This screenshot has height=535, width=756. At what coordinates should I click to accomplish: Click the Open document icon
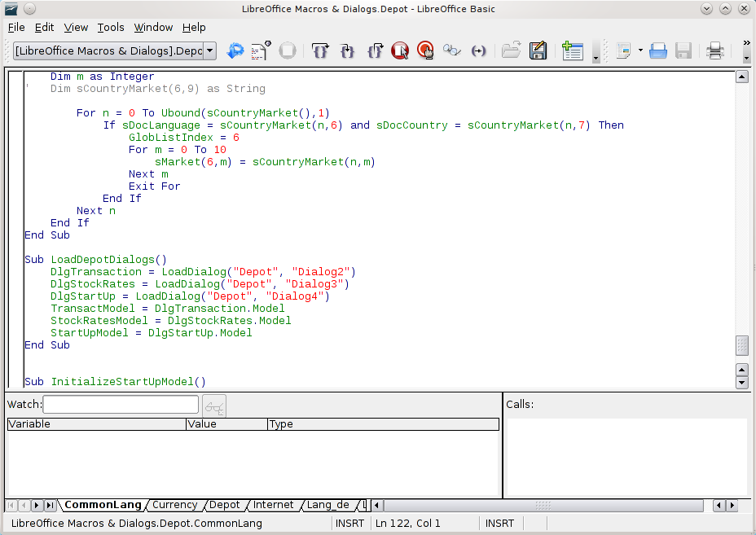(657, 50)
